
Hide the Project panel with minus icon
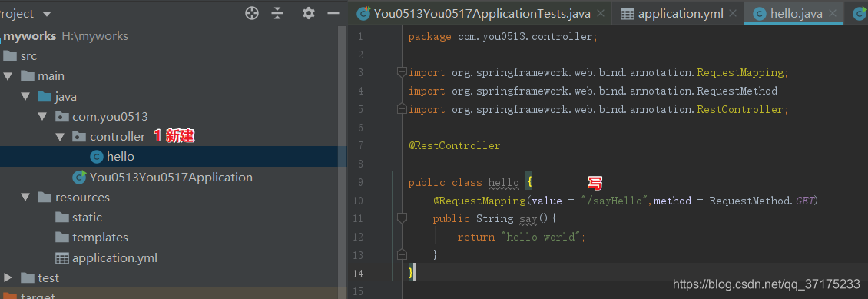333,13
